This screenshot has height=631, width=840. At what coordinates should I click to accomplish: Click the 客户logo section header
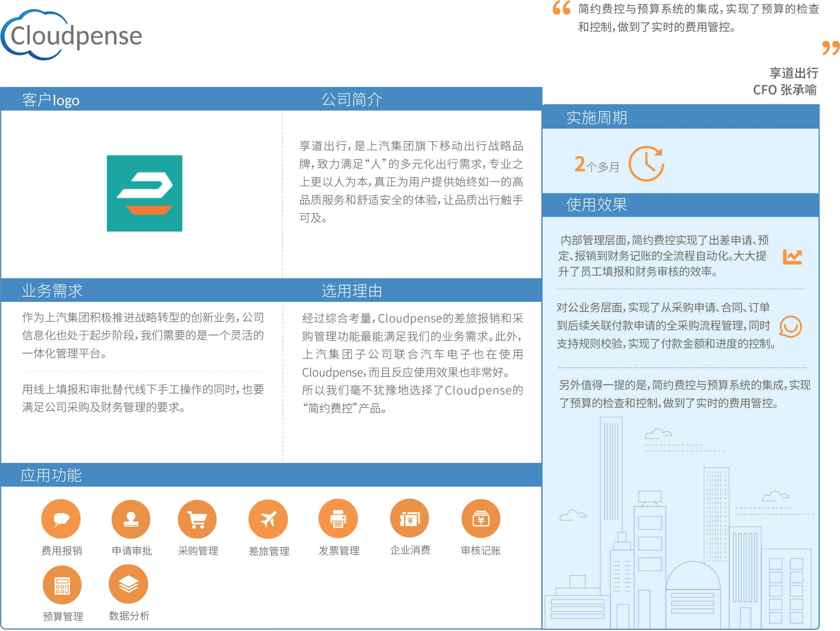tap(50, 100)
